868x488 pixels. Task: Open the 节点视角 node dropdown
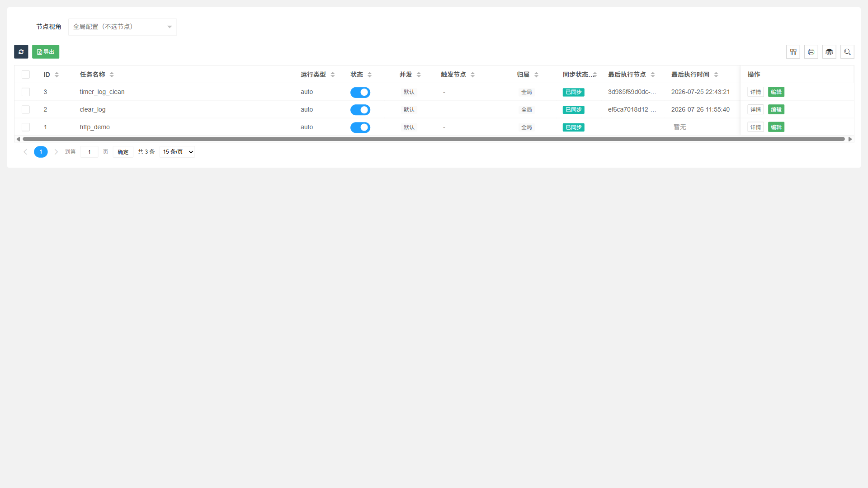click(x=123, y=27)
